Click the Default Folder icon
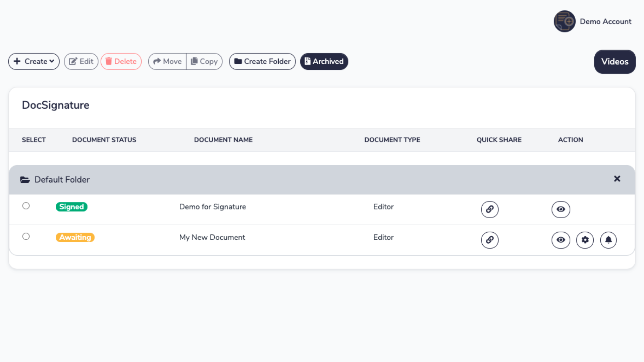This screenshot has height=362, width=644. (25, 180)
